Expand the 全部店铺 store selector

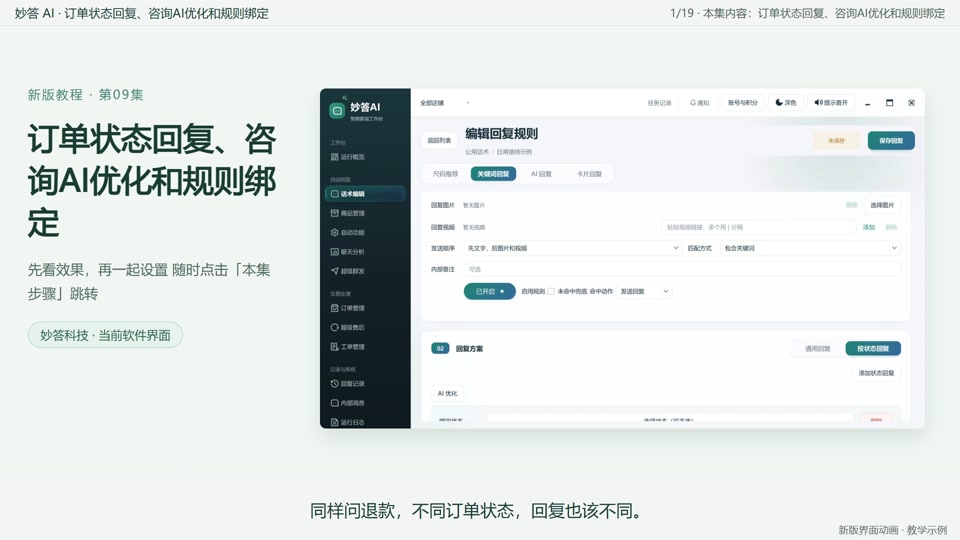tap(445, 103)
